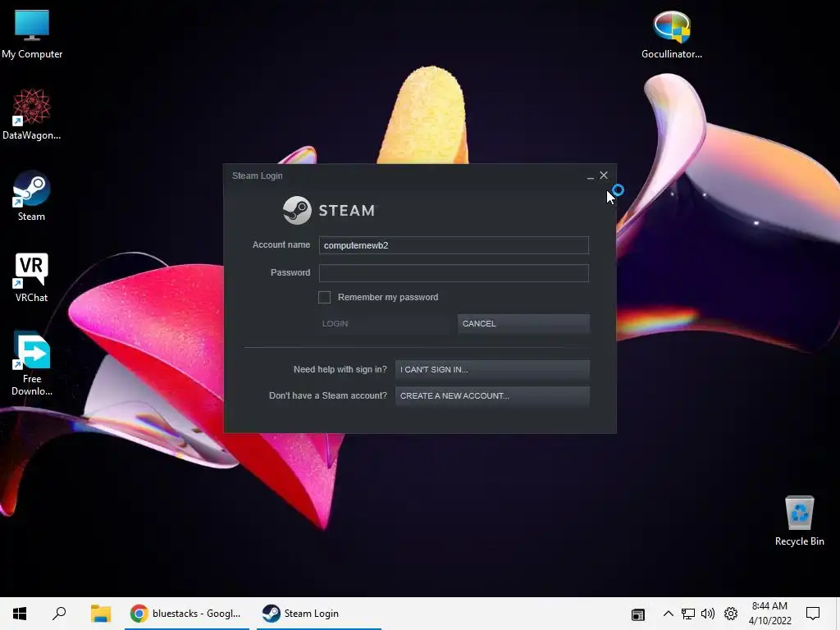Click the CANCEL button

(523, 323)
